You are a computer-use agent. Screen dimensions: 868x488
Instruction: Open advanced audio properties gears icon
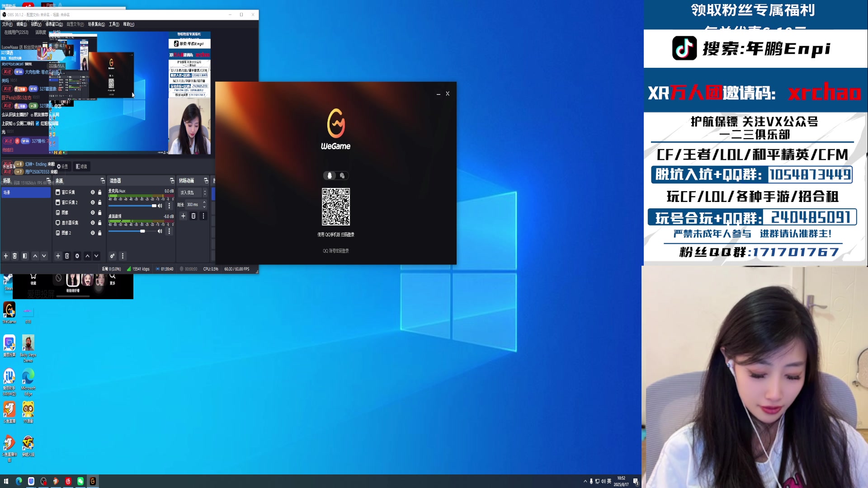click(x=113, y=256)
